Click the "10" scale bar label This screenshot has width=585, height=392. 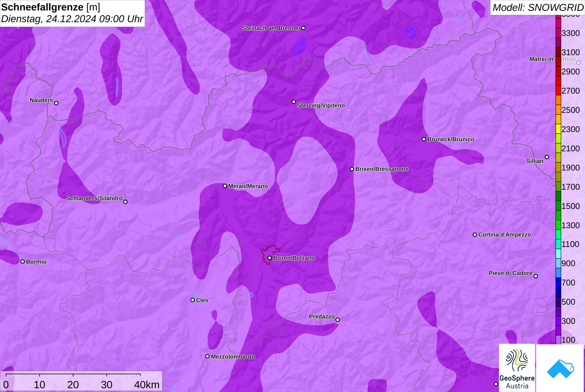pyautogui.click(x=40, y=384)
